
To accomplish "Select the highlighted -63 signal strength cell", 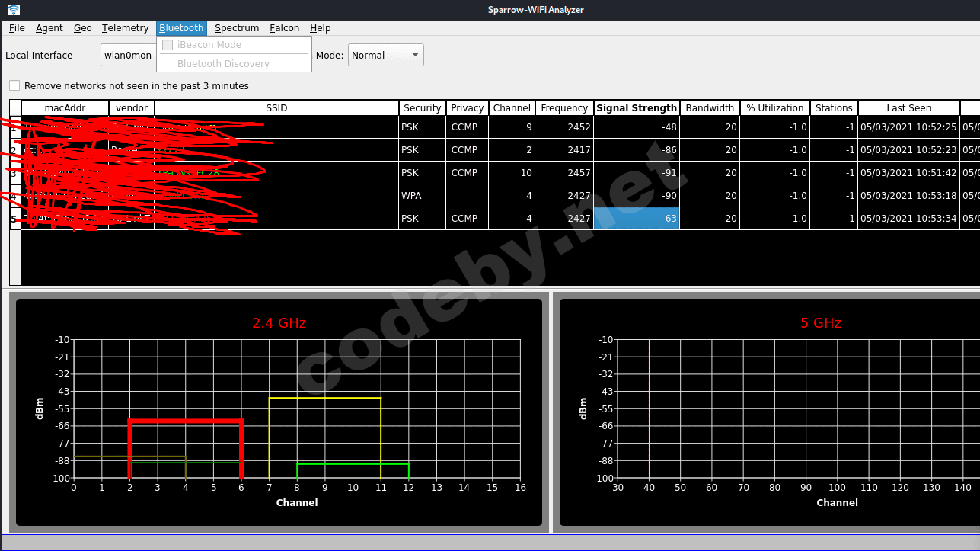I will (636, 219).
